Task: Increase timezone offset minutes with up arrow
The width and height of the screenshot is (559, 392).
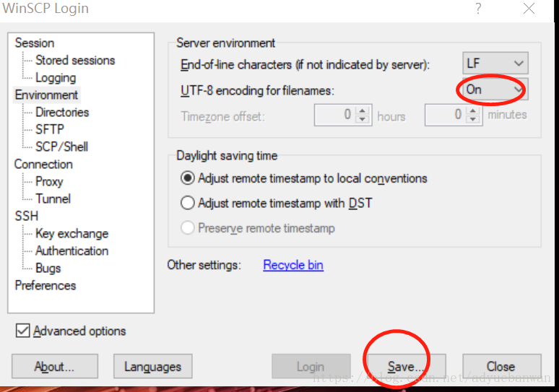Action: [473, 110]
